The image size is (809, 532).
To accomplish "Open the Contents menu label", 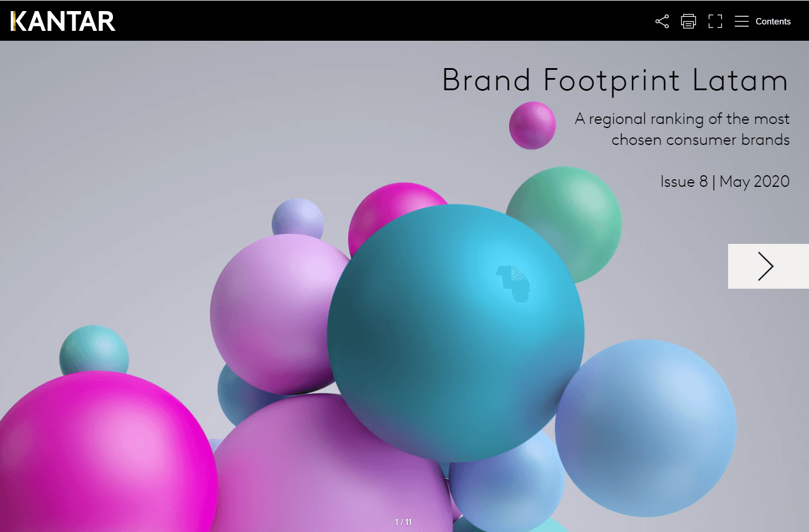I will 773,22.
